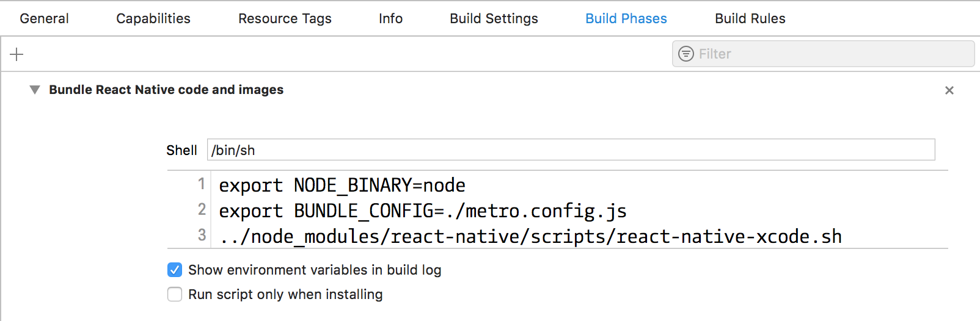
Task: Select the Build Phases tab
Action: [x=626, y=18]
